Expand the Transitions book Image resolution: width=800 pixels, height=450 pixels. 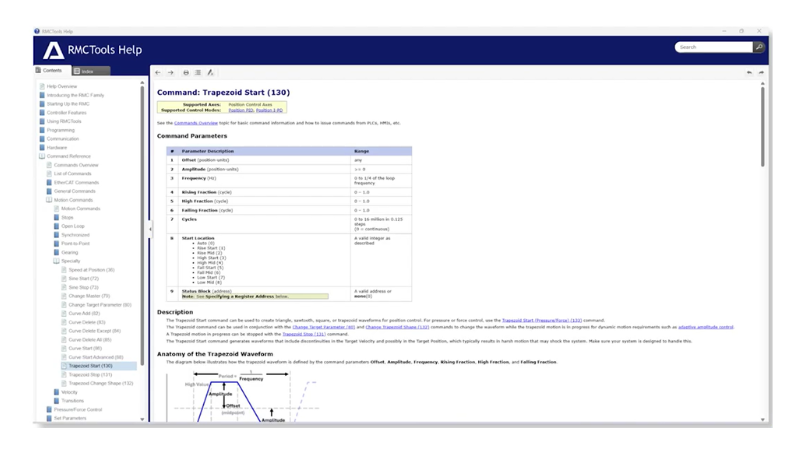point(57,401)
